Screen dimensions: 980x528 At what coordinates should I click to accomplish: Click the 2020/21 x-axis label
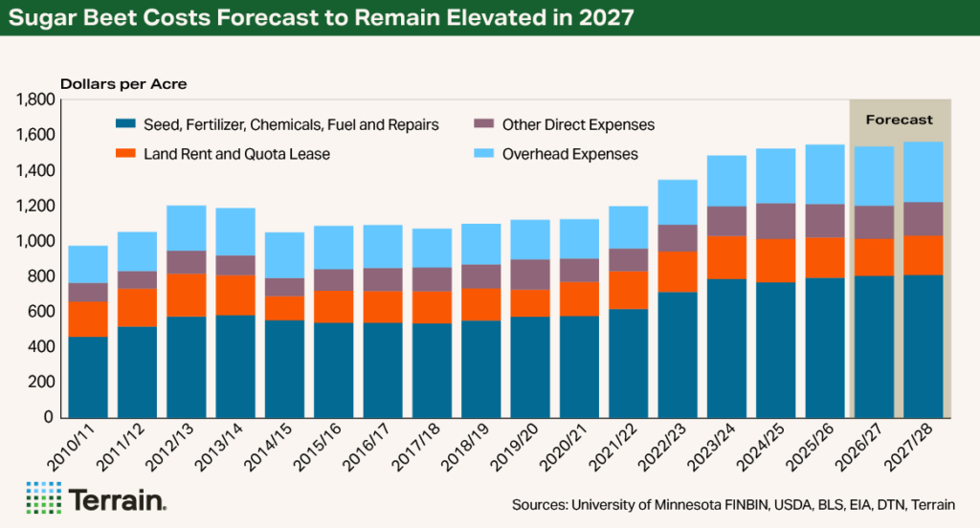[x=563, y=447]
